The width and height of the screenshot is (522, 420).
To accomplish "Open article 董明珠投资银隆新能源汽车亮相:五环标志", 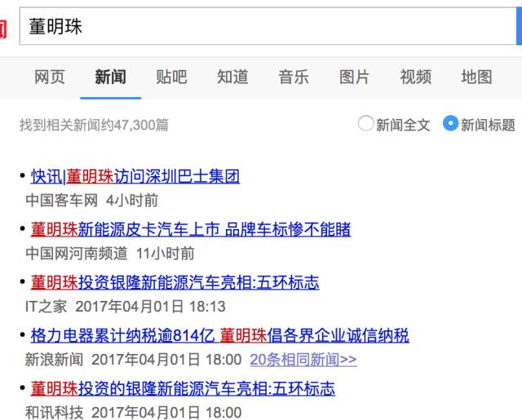I will [x=175, y=282].
